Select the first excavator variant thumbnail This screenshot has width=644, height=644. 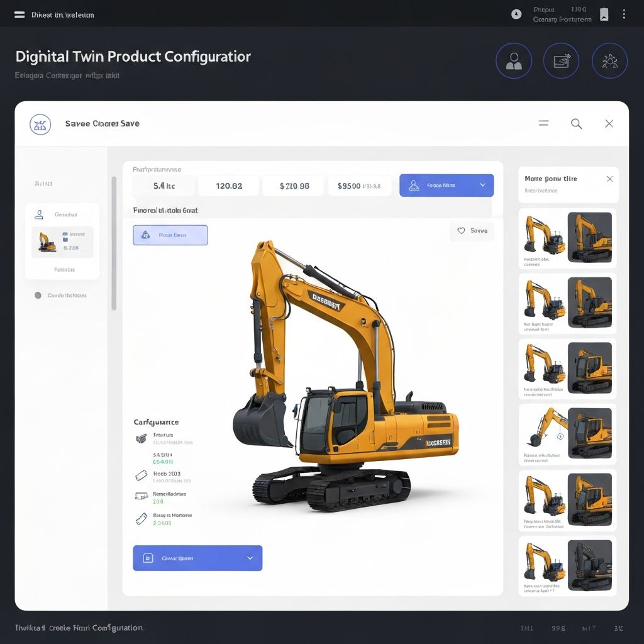click(567, 238)
